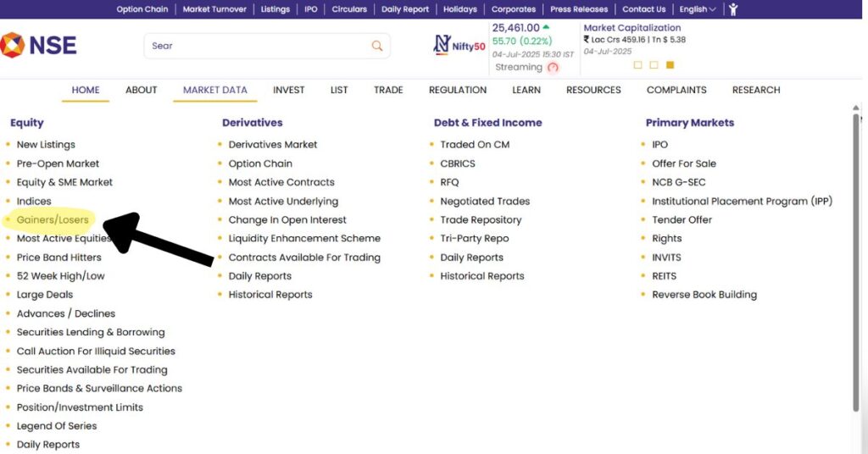
Task: Open the ABOUT menu
Action: point(142,90)
